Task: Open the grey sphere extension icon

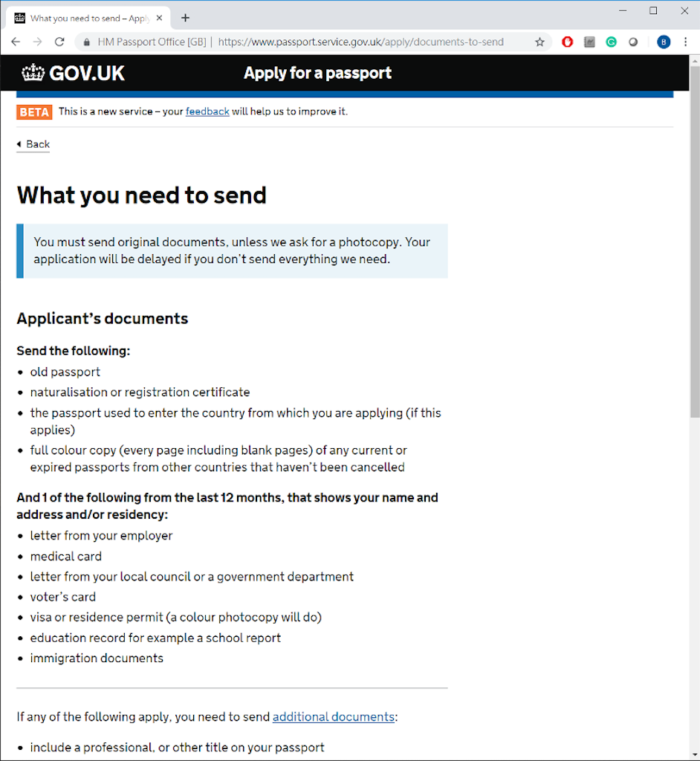Action: click(632, 42)
